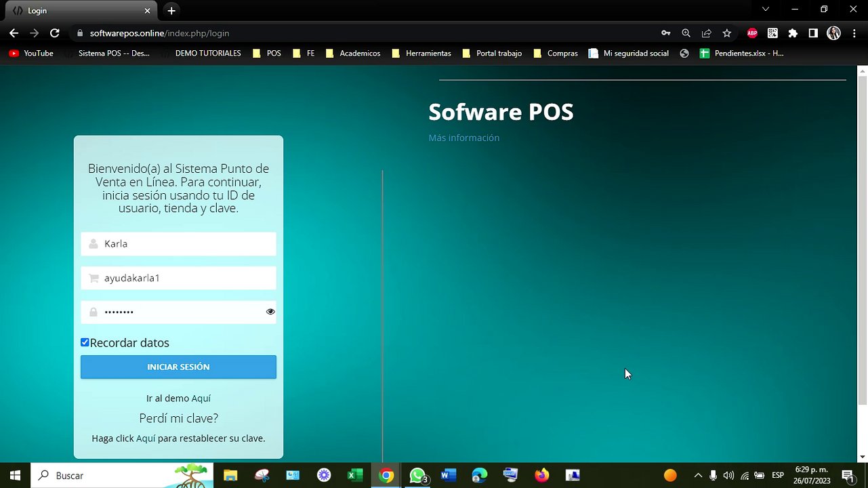Open the Windows Start menu

pyautogui.click(x=15, y=475)
